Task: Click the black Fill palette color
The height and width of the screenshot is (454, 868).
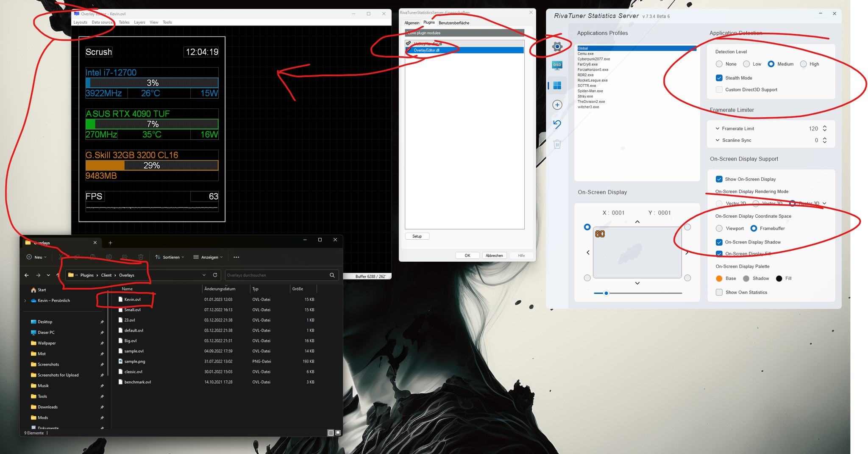Action: pos(779,278)
